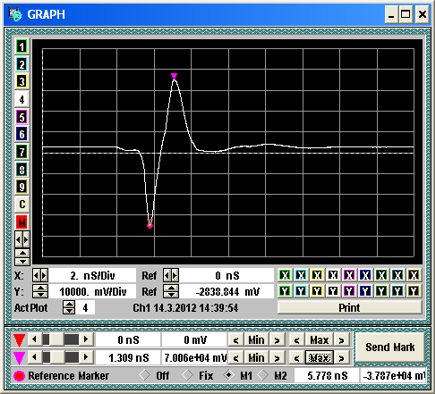Click the red M marker button
The width and height of the screenshot is (435, 394).
[x=22, y=222]
